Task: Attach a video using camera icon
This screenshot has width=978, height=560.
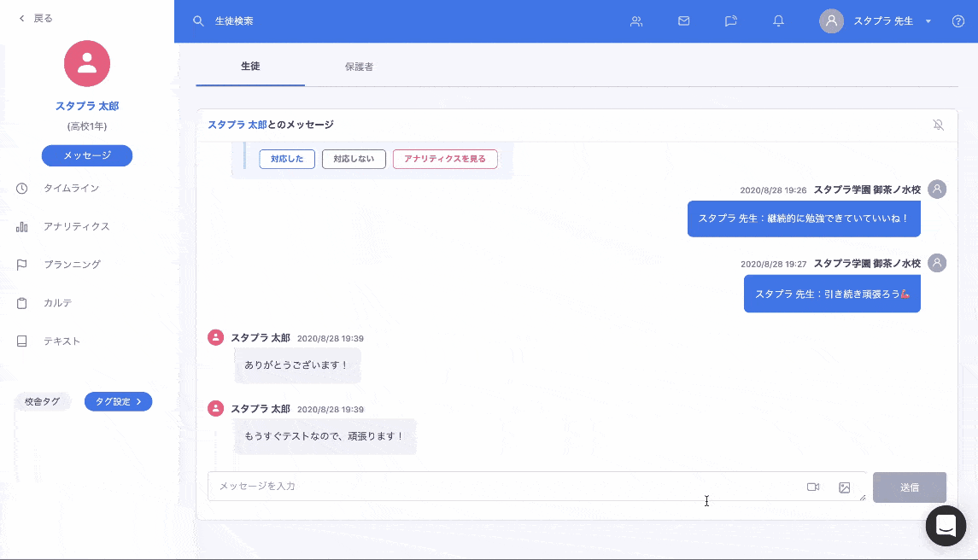Action: [x=813, y=487]
